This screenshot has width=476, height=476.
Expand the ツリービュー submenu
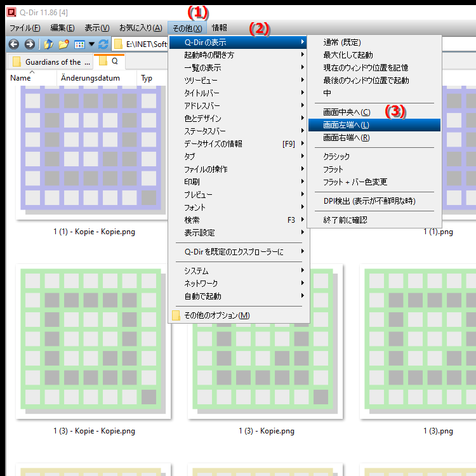click(x=238, y=81)
